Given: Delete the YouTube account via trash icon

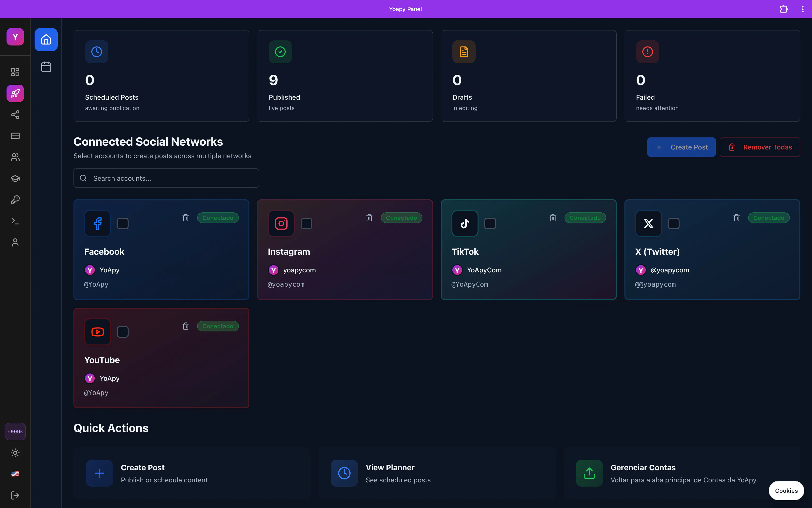Looking at the screenshot, I should click(186, 326).
